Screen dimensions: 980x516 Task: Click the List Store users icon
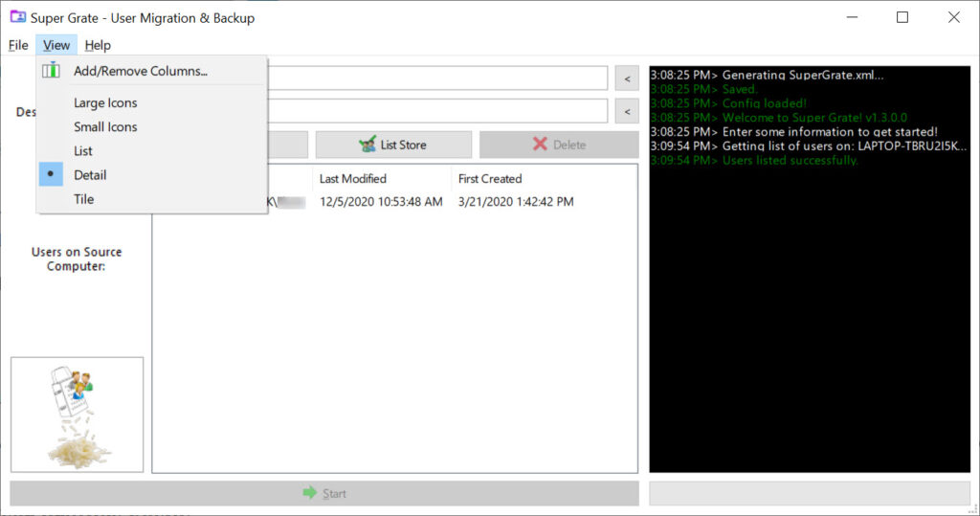pyautogui.click(x=367, y=145)
